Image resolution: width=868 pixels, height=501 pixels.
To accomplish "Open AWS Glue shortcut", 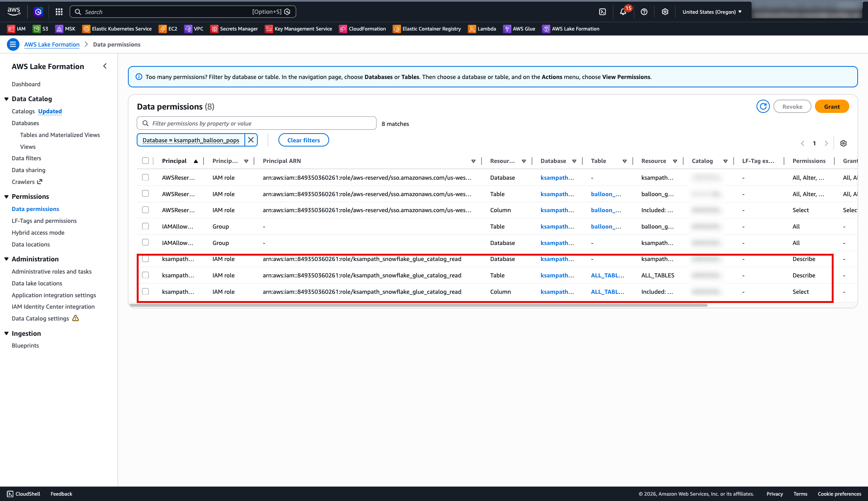I will (x=519, y=29).
